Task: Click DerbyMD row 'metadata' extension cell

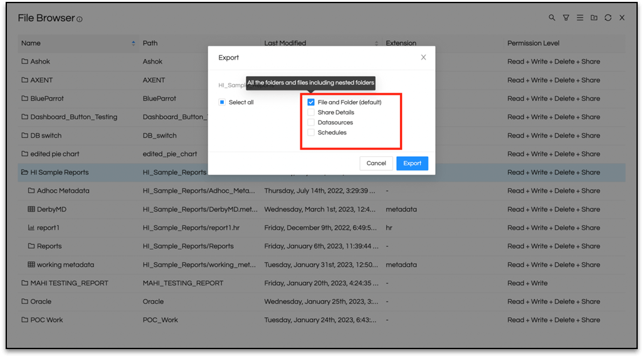Action: 401,209
